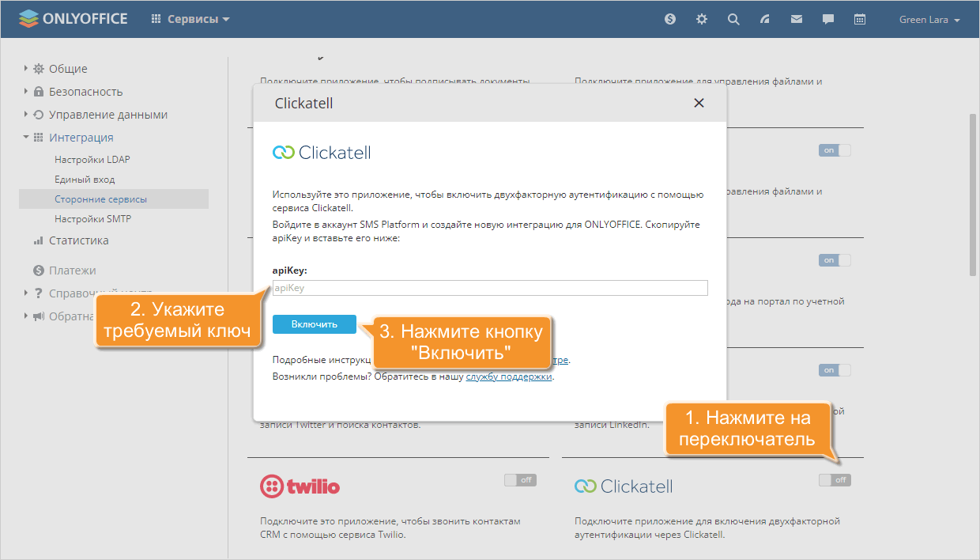Open the talk chat bubble icon

(x=828, y=19)
